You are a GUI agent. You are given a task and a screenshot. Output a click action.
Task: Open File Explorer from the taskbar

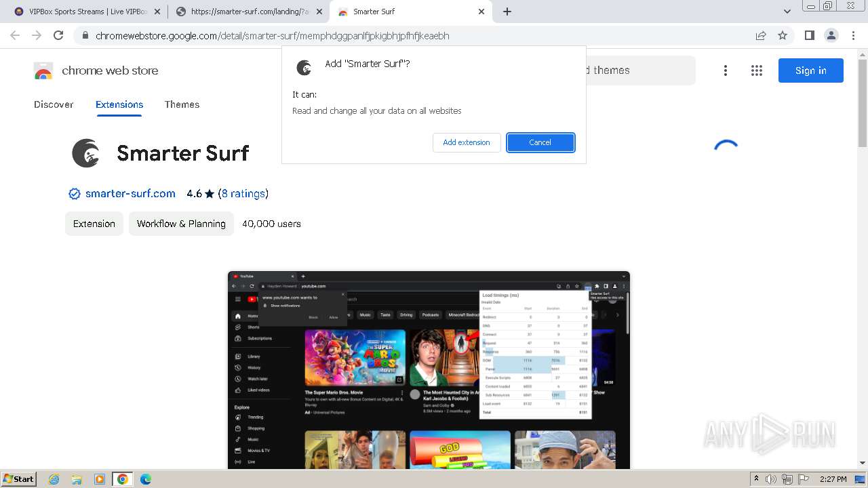tap(77, 479)
